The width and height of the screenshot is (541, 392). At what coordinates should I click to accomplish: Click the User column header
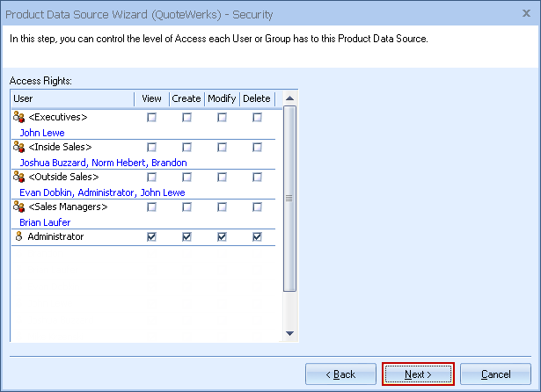click(70, 98)
